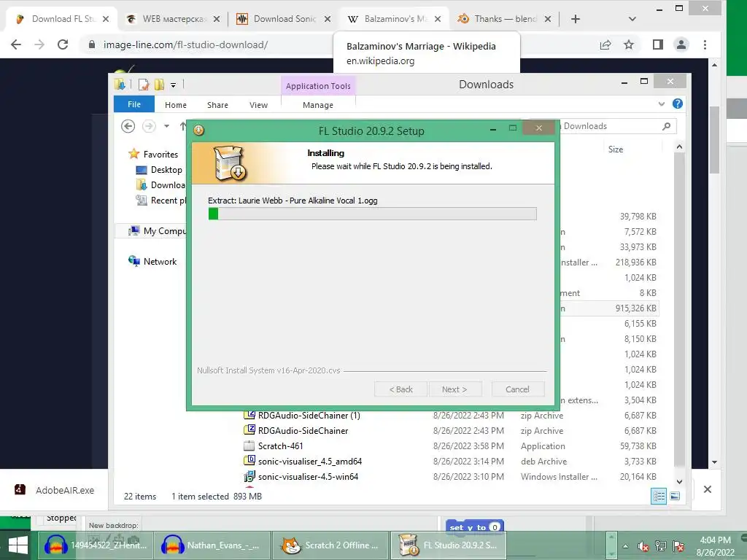
Task: Open the browser side panel icon
Action: 658,44
